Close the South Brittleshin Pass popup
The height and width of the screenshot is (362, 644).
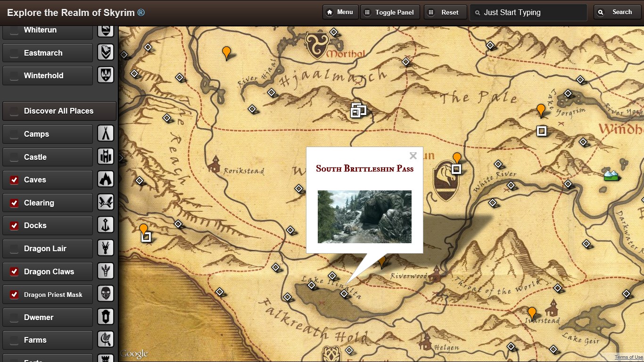coord(413,156)
